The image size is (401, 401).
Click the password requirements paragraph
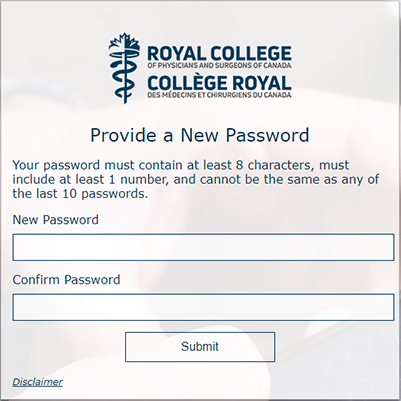click(196, 179)
